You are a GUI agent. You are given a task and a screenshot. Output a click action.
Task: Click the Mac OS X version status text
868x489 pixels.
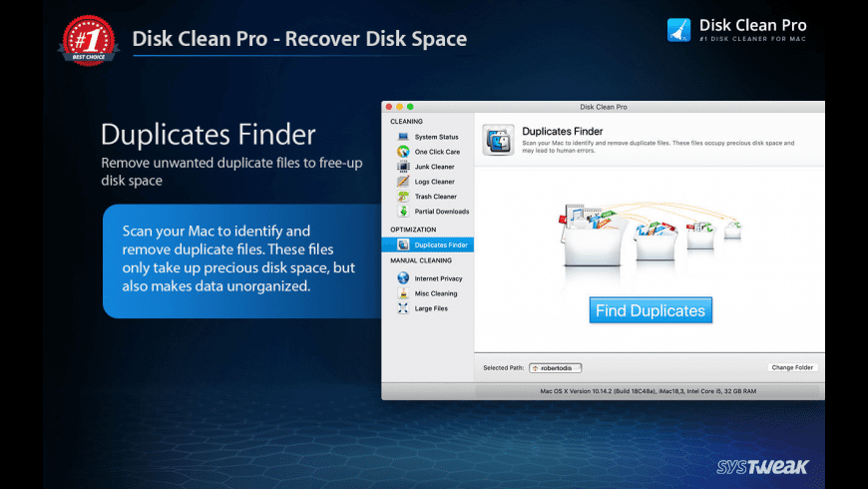pos(649,391)
